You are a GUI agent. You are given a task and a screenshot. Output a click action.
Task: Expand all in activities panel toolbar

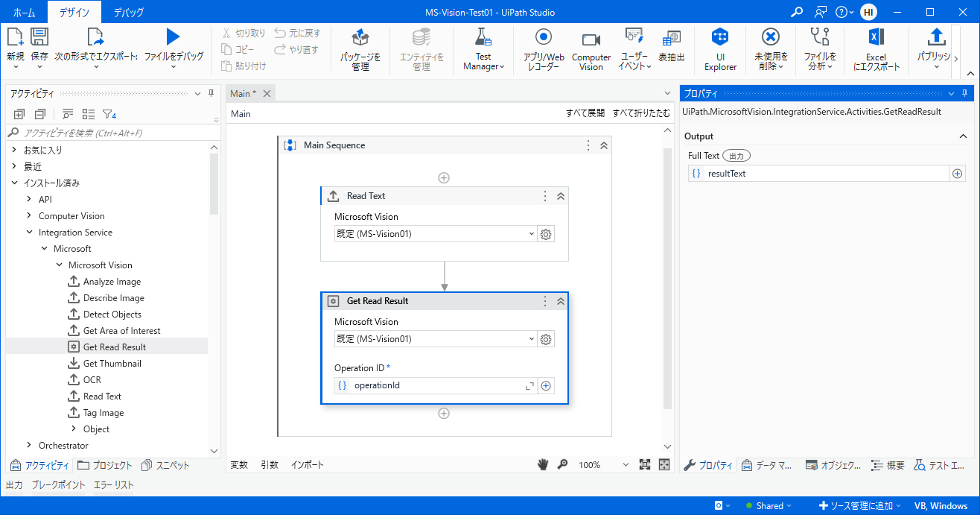coord(19,114)
